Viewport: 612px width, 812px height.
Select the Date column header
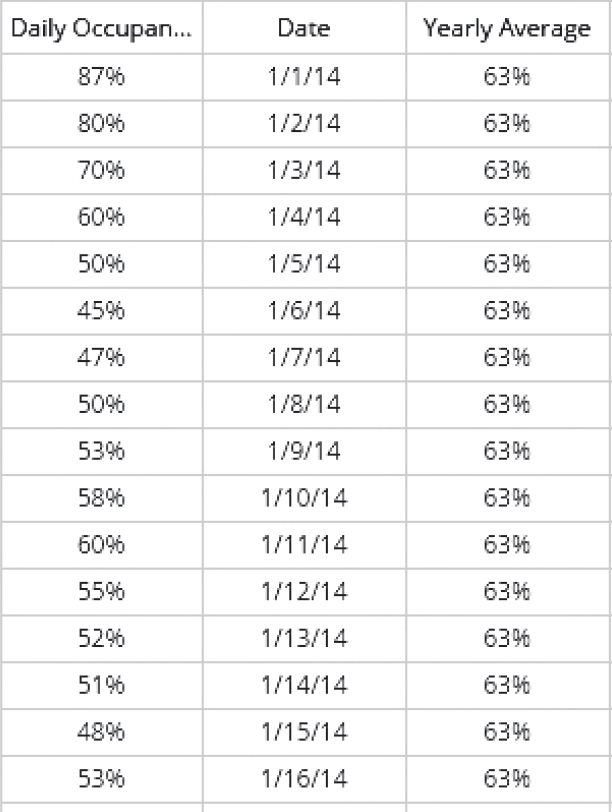click(304, 29)
